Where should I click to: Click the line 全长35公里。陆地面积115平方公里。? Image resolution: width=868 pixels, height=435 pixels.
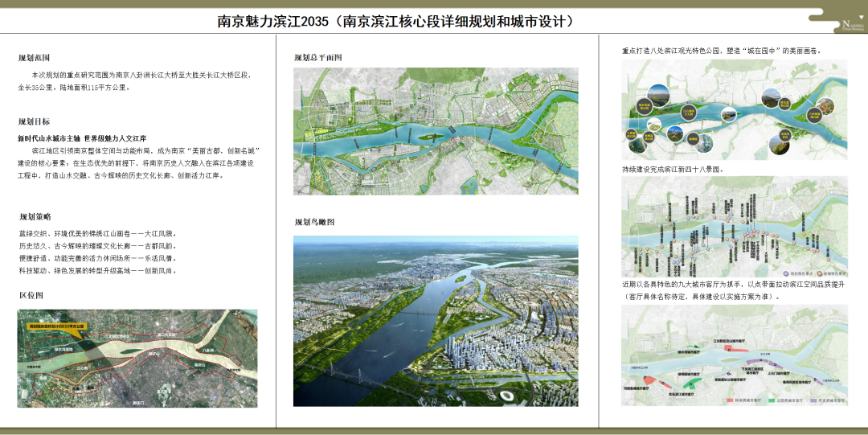coord(74,88)
